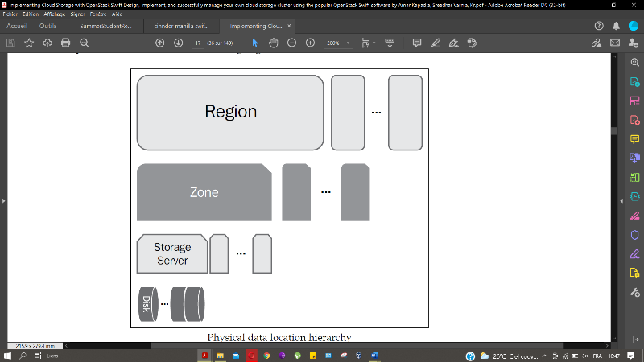This screenshot has width=644, height=362.
Task: Zoom out with the minus button
Action: [x=291, y=43]
